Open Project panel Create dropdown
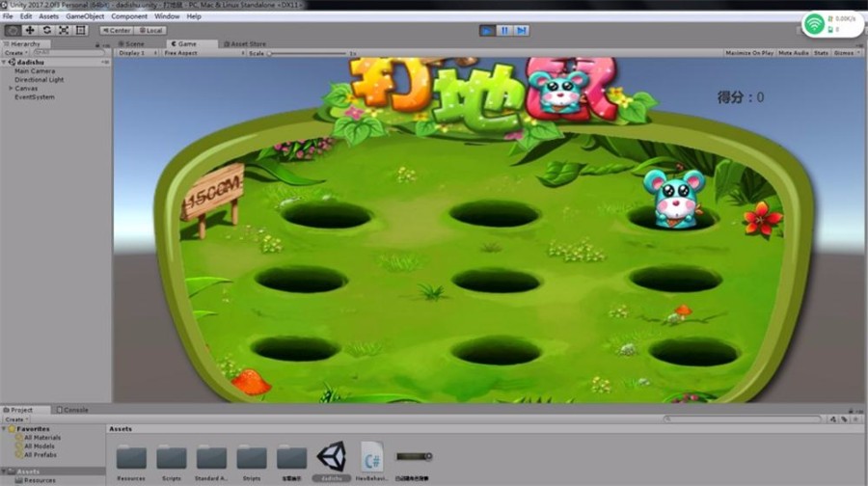The height and width of the screenshot is (486, 868). click(16, 419)
